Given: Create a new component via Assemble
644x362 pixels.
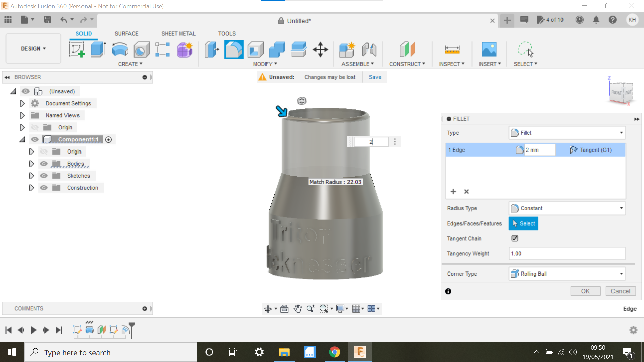Looking at the screenshot, I should tap(347, 49).
